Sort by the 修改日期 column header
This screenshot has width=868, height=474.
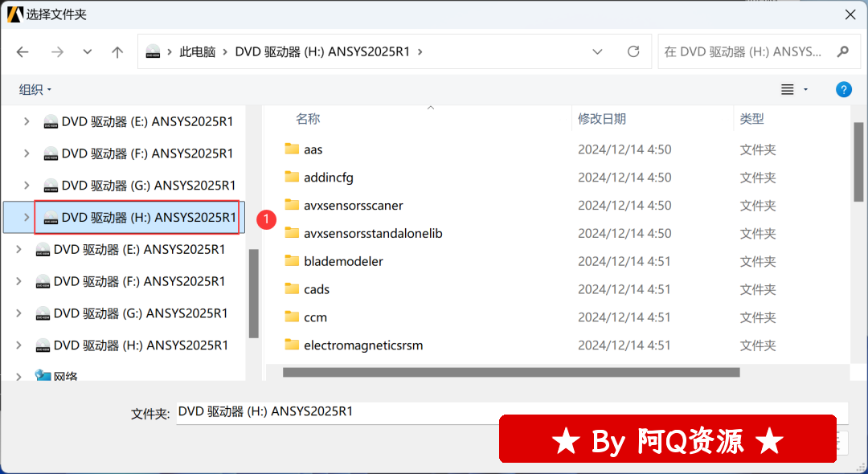(602, 119)
